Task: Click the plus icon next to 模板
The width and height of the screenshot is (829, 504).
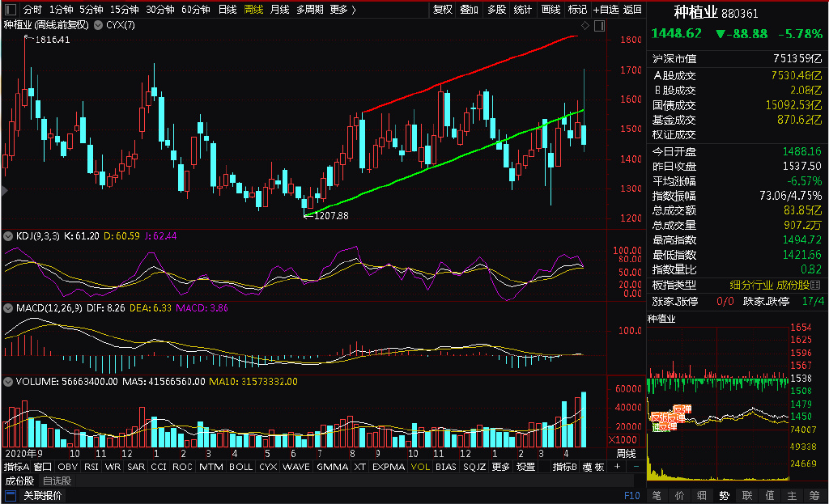Action: tap(617, 467)
